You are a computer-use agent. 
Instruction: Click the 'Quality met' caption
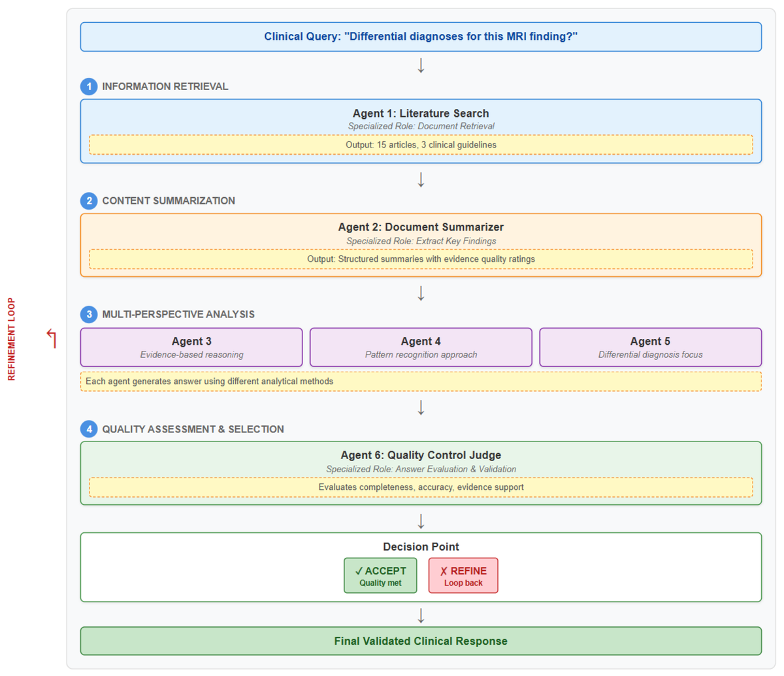point(380,583)
